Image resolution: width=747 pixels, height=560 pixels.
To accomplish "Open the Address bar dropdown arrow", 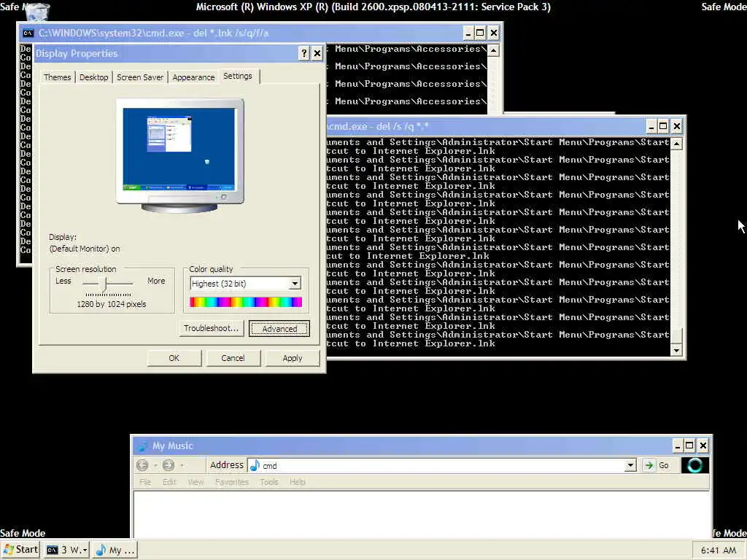I will (630, 465).
